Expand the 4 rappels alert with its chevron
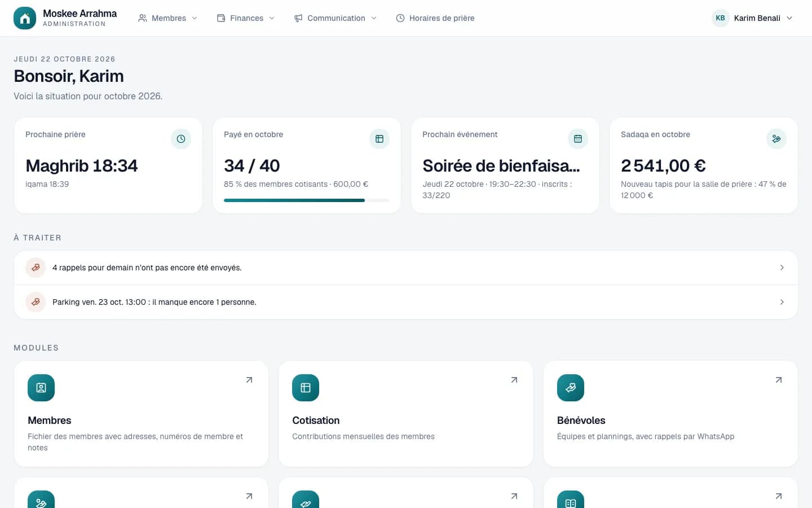Screen dimensions: 812x508 782,268
